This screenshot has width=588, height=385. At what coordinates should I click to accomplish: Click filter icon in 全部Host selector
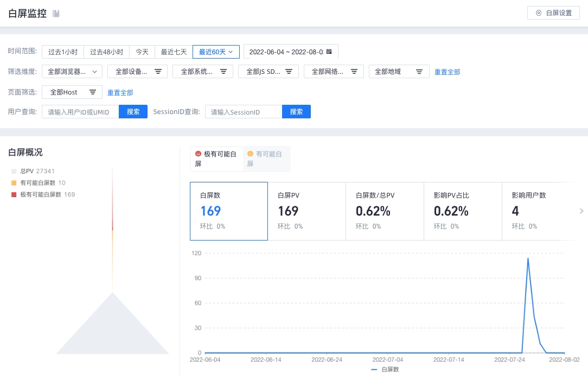coord(93,92)
